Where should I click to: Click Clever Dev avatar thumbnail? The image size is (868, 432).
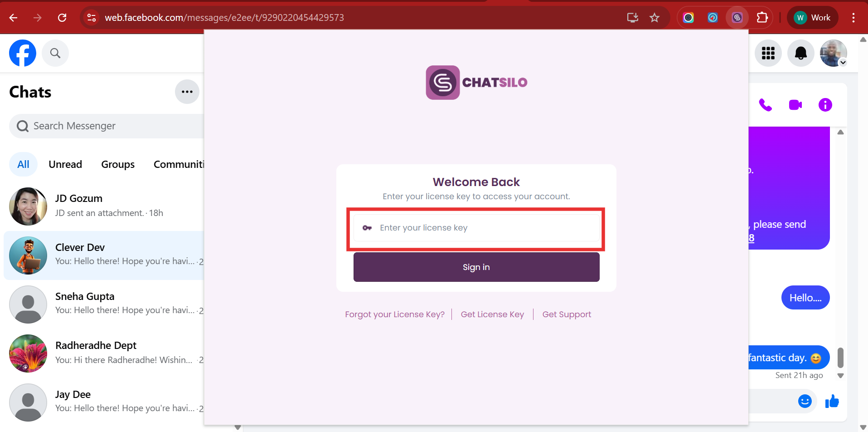pyautogui.click(x=28, y=255)
